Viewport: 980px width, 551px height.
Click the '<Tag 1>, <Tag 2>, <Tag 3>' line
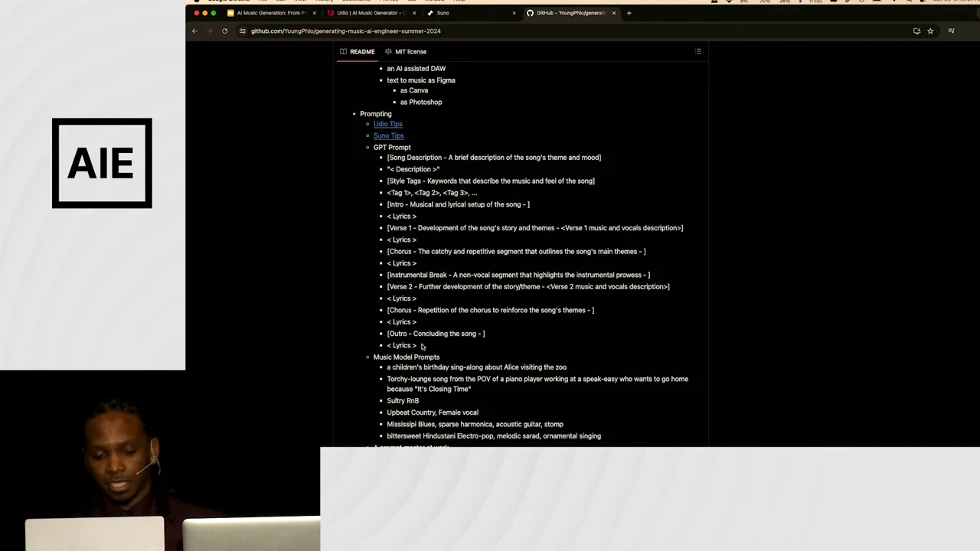[432, 193]
